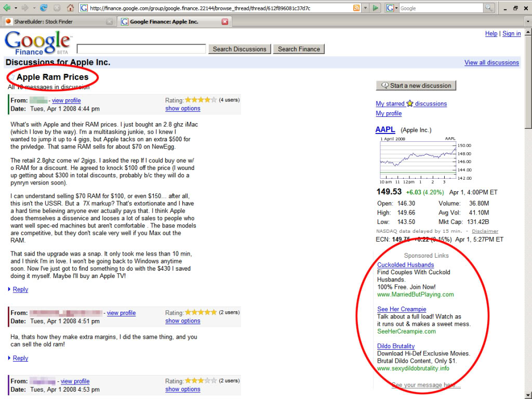Open View all discussions link
Viewport: 532px width, 399px height.
pos(491,62)
